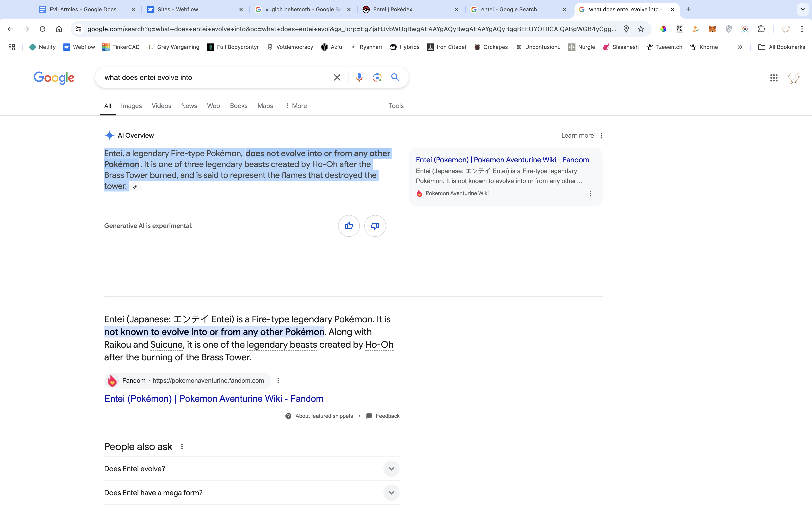The height and width of the screenshot is (507, 812).
Task: Click the thumbs down feedback button
Action: click(375, 226)
